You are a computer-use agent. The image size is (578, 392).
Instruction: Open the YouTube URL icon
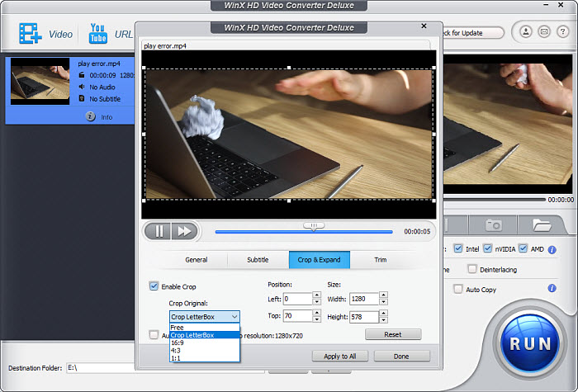(x=97, y=34)
